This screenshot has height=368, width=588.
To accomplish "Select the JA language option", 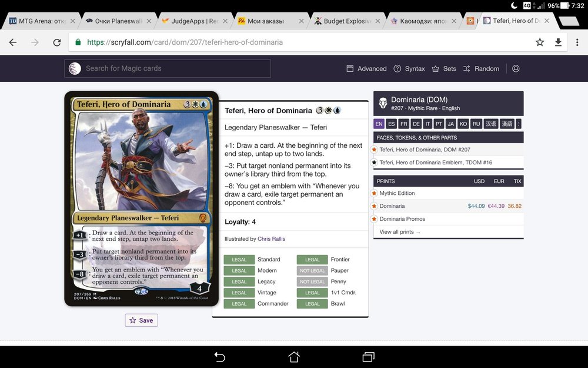I will (x=451, y=124).
